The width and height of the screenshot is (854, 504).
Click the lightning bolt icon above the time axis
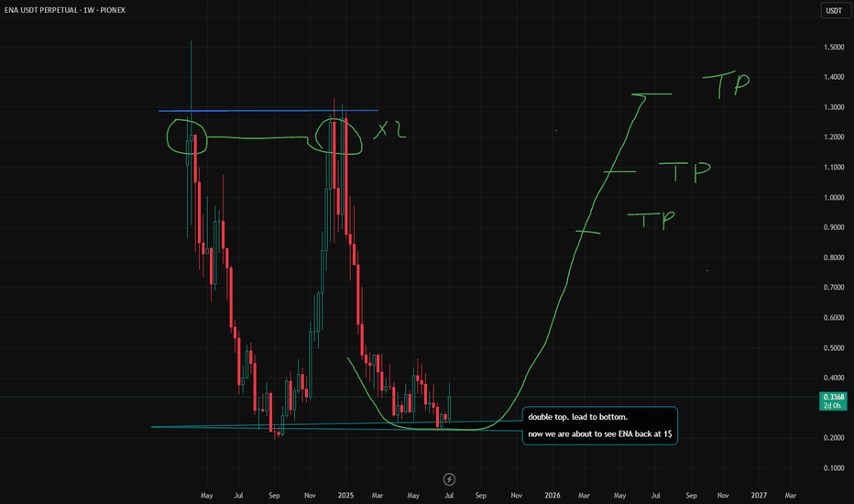[x=449, y=479]
